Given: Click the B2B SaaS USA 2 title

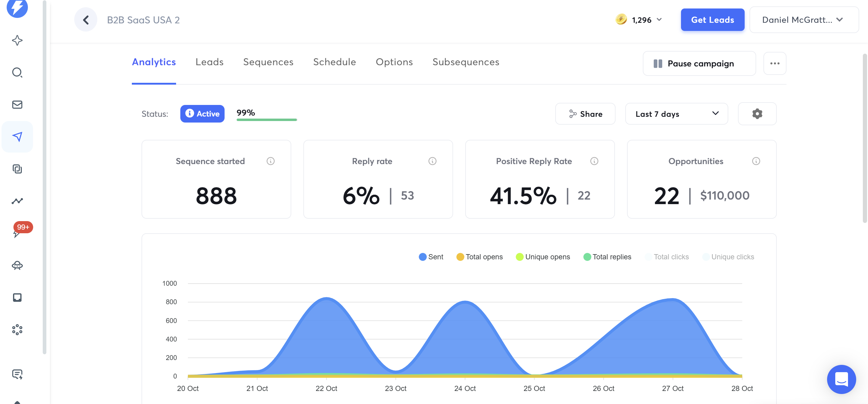Looking at the screenshot, I should 143,20.
